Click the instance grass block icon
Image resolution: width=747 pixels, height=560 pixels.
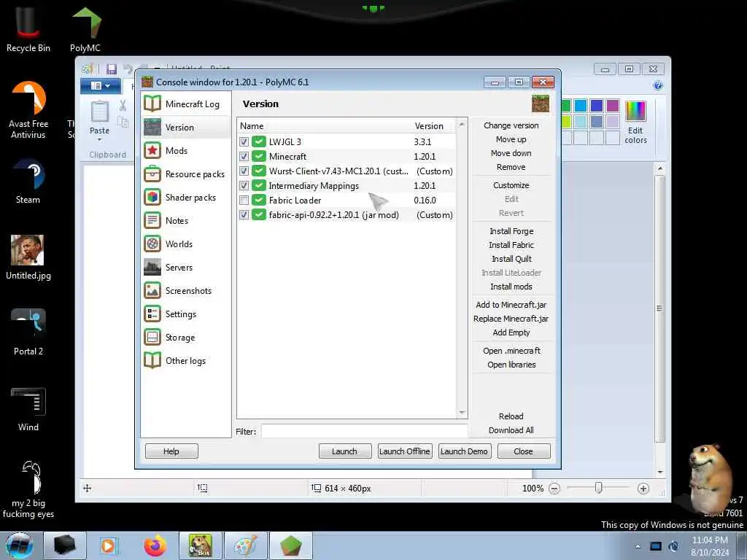tap(541, 104)
